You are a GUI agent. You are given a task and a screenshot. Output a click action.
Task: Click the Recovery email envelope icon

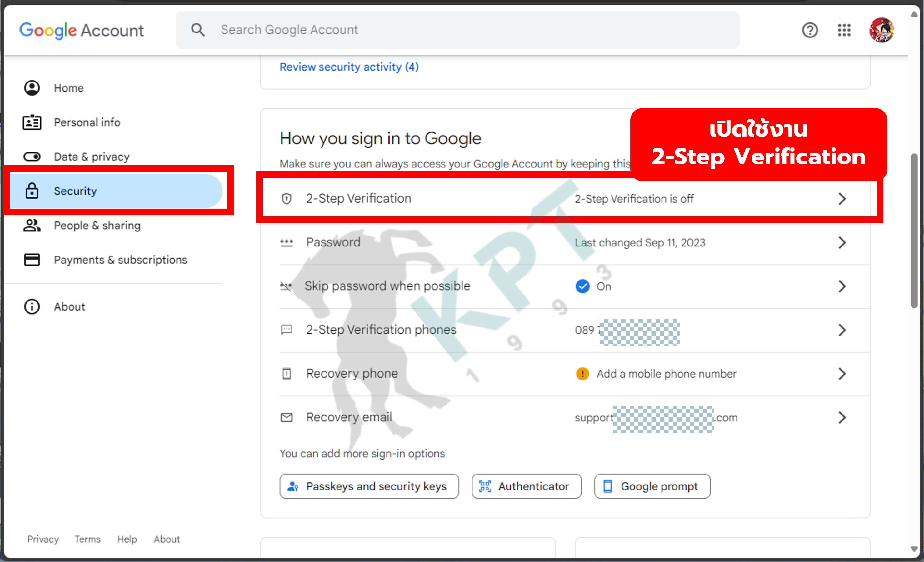(x=287, y=417)
